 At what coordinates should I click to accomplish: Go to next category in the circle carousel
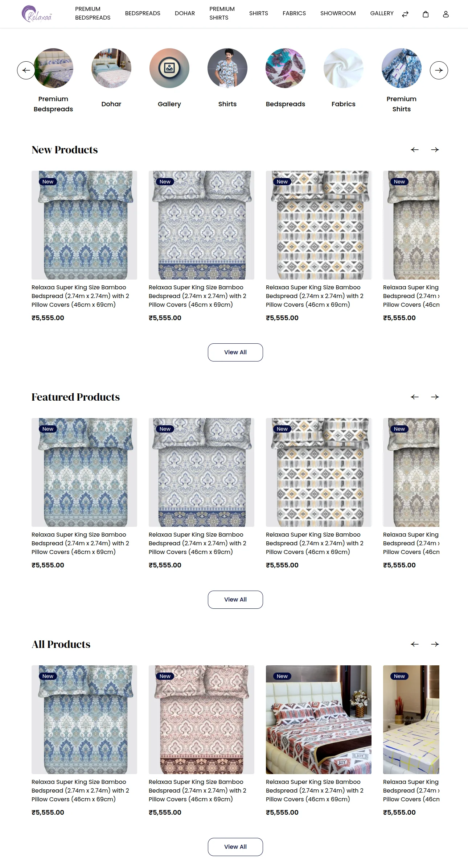pyautogui.click(x=439, y=70)
